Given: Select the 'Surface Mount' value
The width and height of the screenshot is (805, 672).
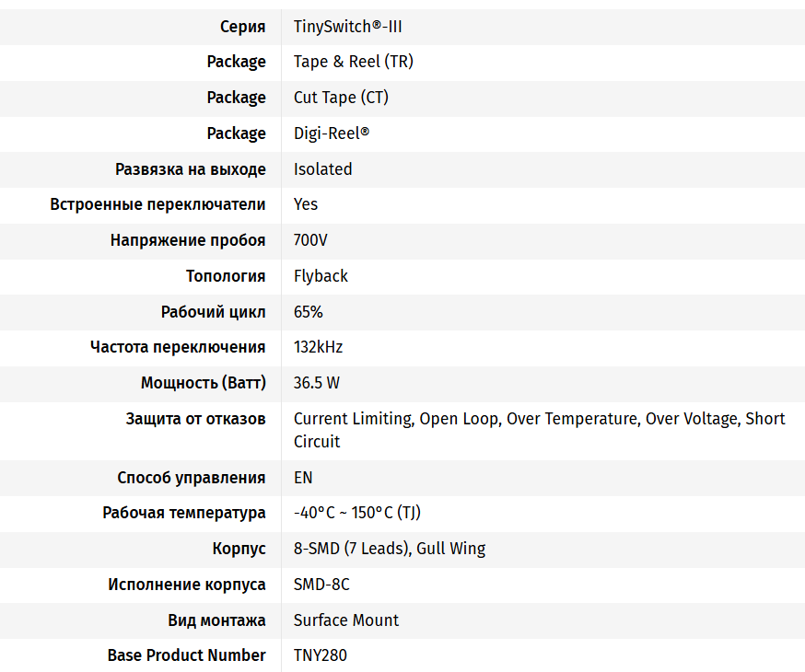Looking at the screenshot, I should click(x=346, y=620).
